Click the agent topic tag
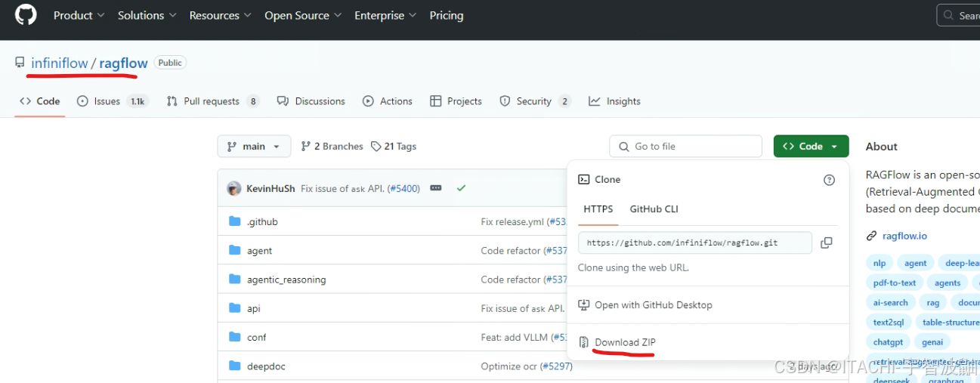 915,263
